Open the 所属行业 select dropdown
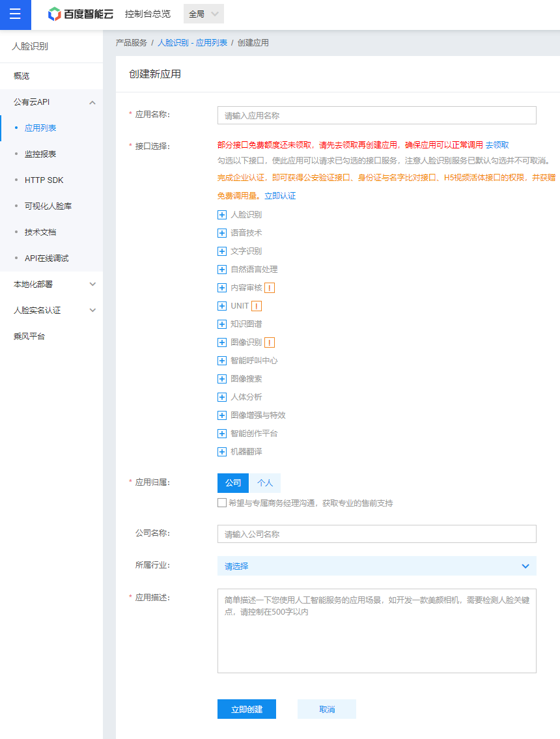 [x=376, y=566]
